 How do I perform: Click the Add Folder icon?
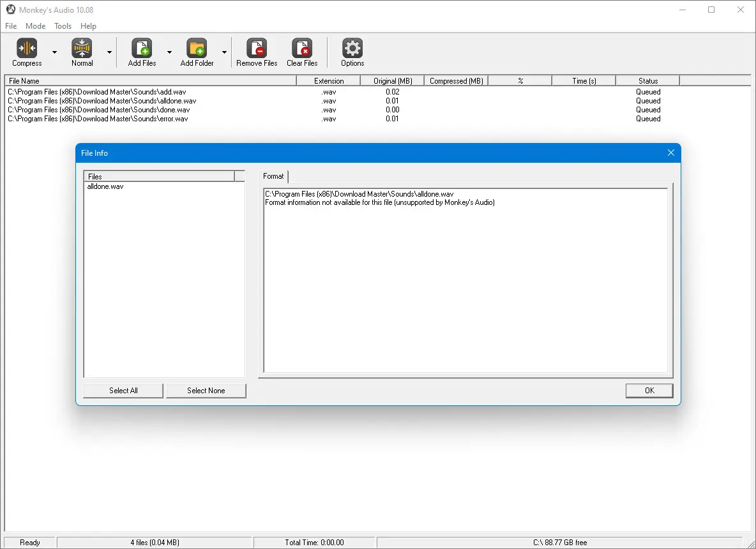197,49
